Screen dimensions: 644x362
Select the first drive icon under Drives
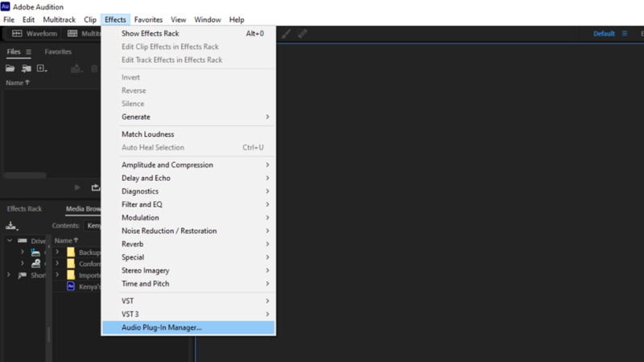click(35, 252)
